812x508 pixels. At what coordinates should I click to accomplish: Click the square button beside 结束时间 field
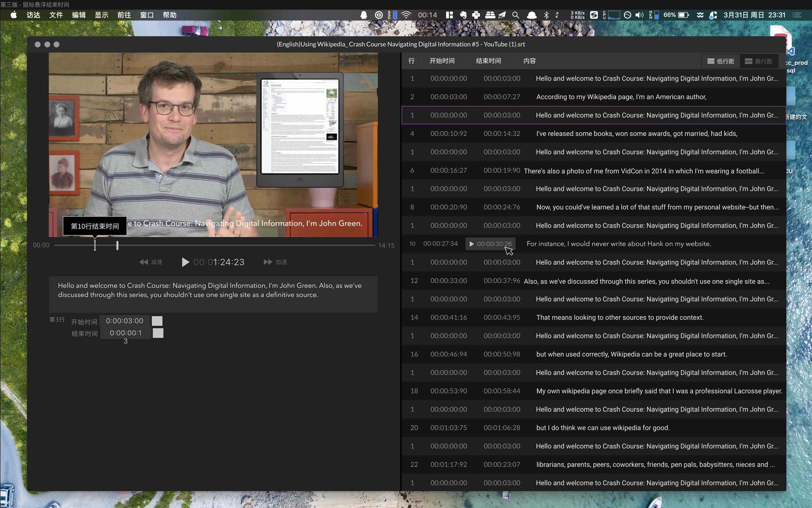point(158,333)
